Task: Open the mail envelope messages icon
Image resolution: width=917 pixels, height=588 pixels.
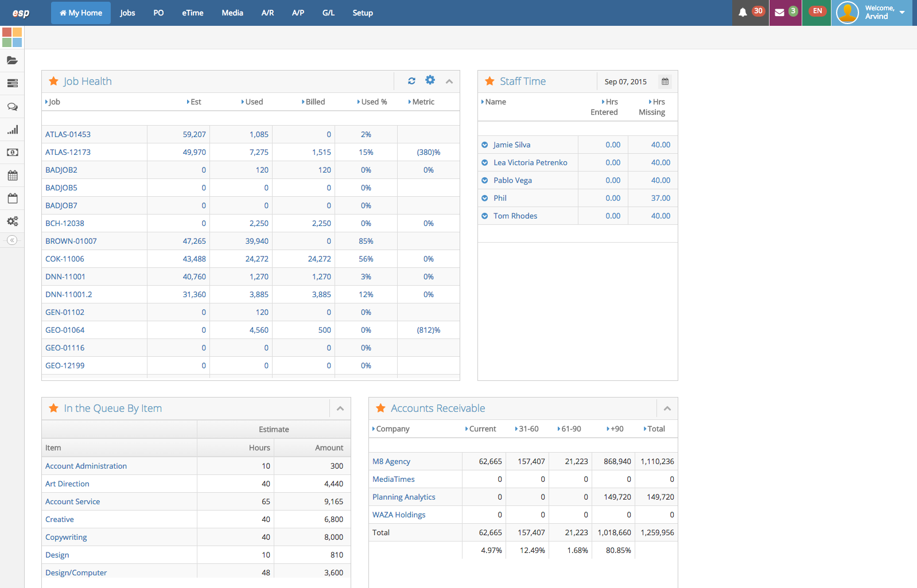Action: pyautogui.click(x=779, y=12)
